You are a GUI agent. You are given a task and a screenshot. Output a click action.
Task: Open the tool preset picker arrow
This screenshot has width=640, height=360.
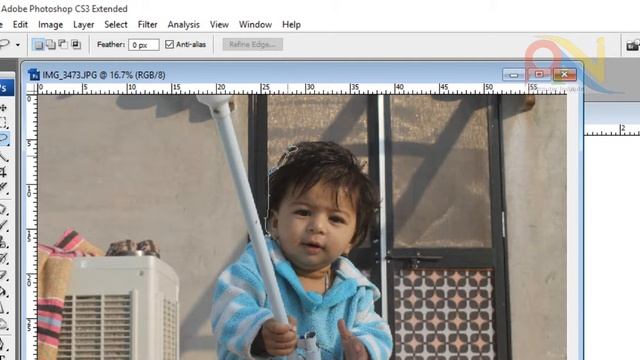pos(18,44)
